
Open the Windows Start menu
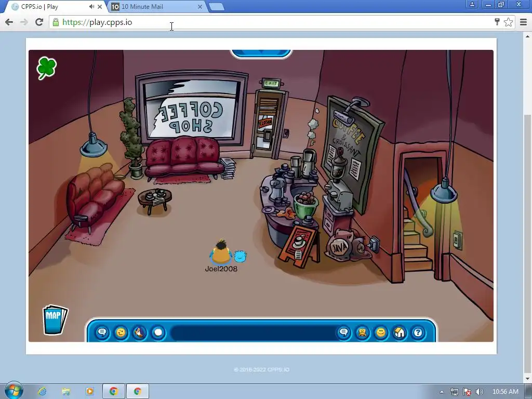pos(14,391)
